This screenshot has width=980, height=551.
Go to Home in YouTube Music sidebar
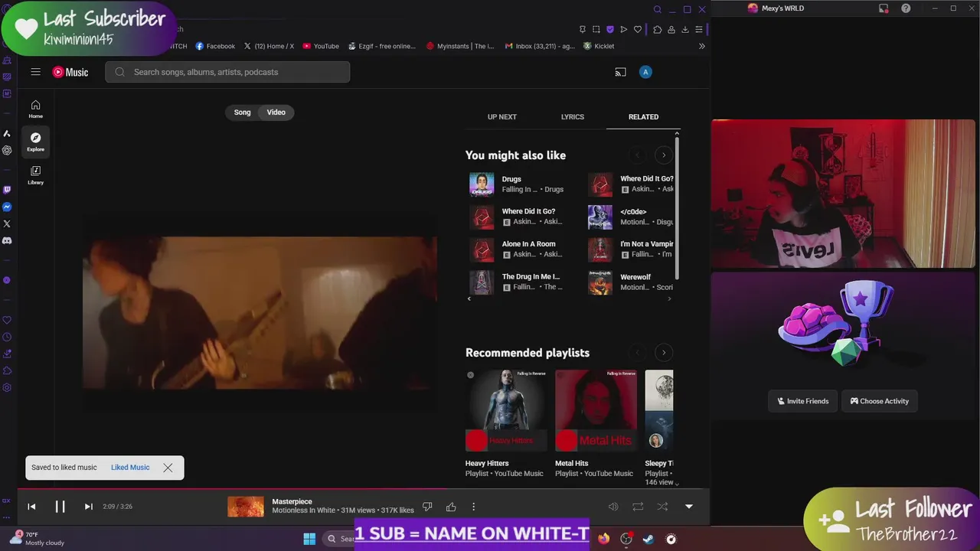(x=35, y=109)
